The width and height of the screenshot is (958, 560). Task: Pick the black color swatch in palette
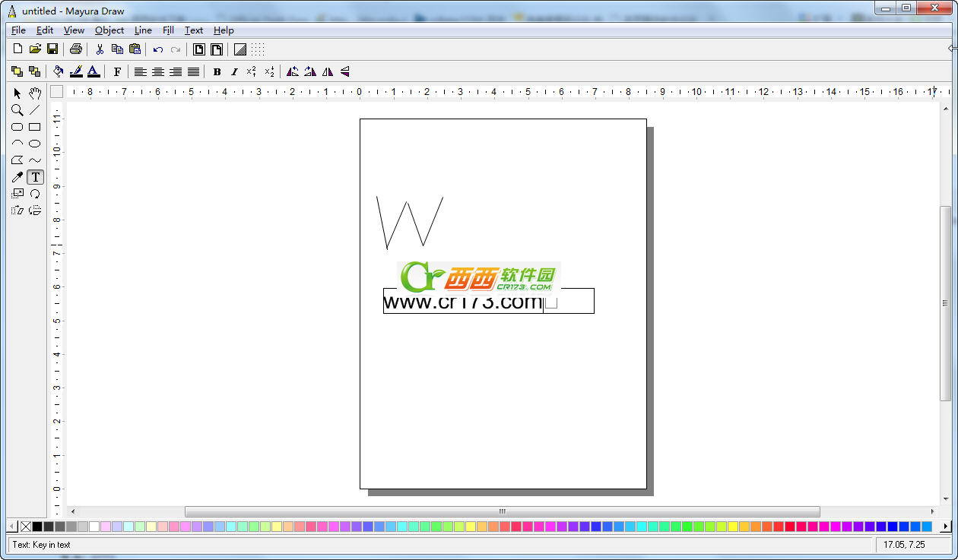click(x=37, y=527)
